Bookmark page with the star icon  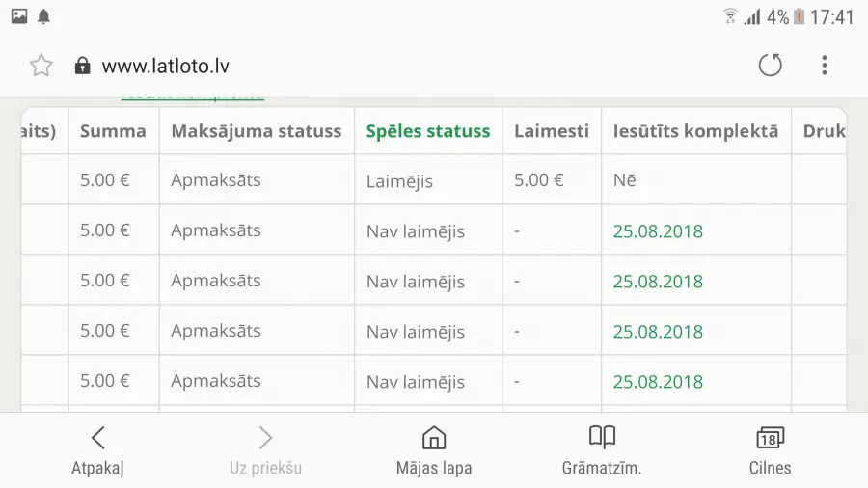click(41, 66)
